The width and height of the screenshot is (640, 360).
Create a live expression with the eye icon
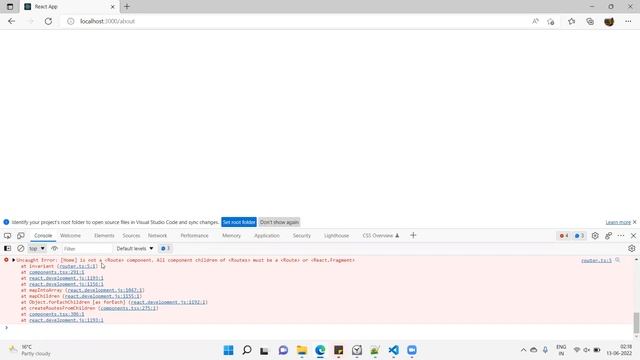(x=54, y=248)
